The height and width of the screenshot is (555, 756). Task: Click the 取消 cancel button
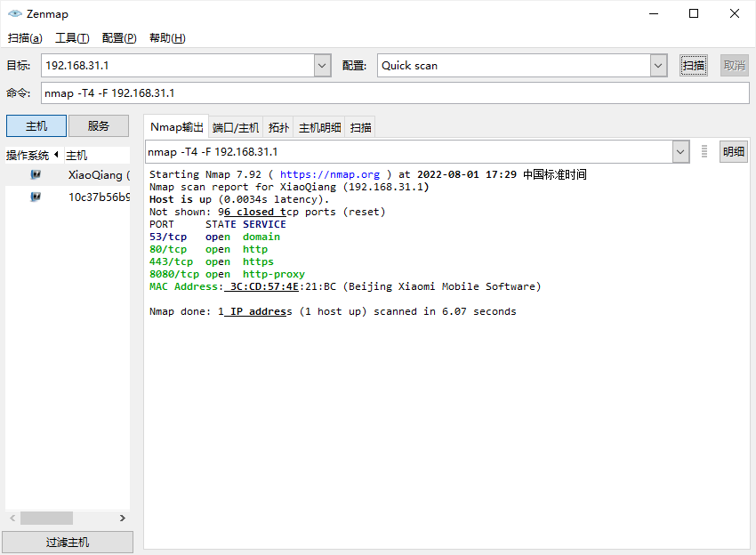point(735,65)
